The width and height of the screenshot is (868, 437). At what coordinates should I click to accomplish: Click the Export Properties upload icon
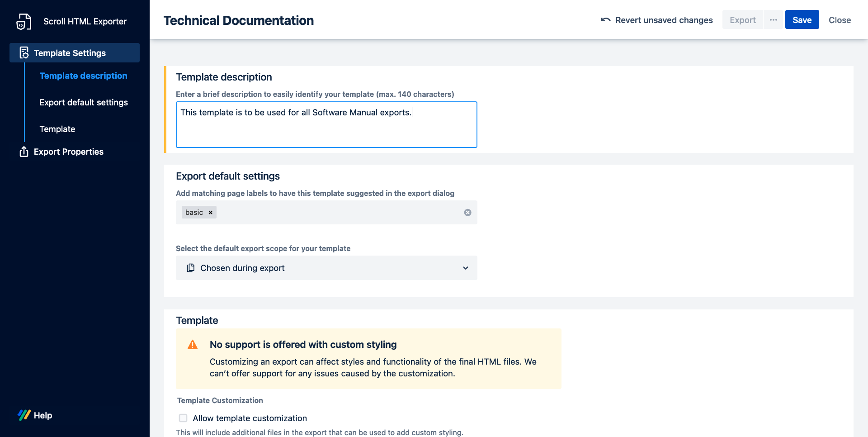24,152
